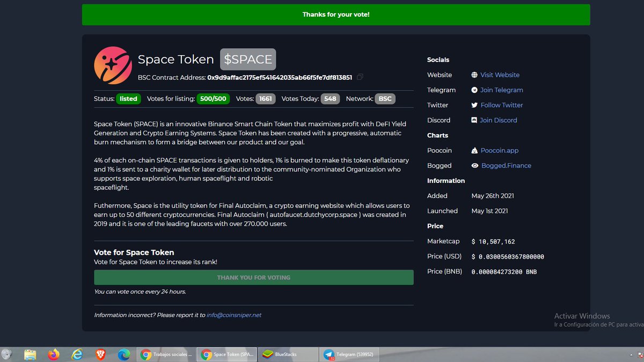
Task: Click the Thank You For Voting button
Action: [x=254, y=277]
